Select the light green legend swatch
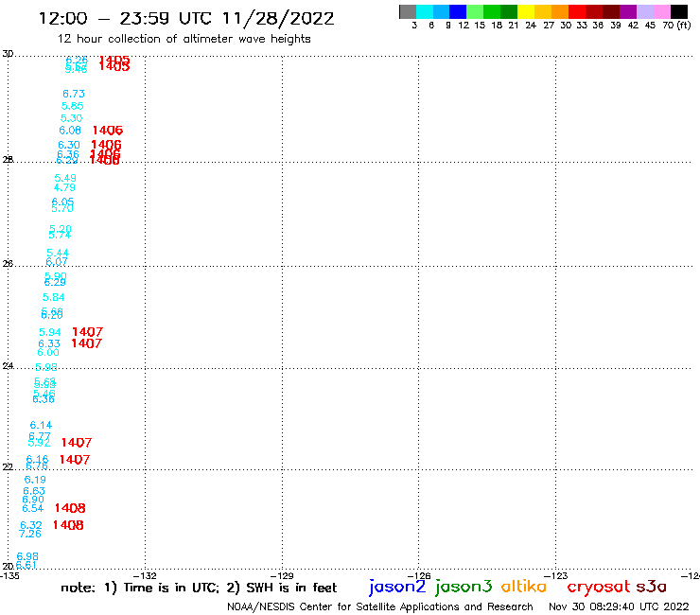 (475, 11)
